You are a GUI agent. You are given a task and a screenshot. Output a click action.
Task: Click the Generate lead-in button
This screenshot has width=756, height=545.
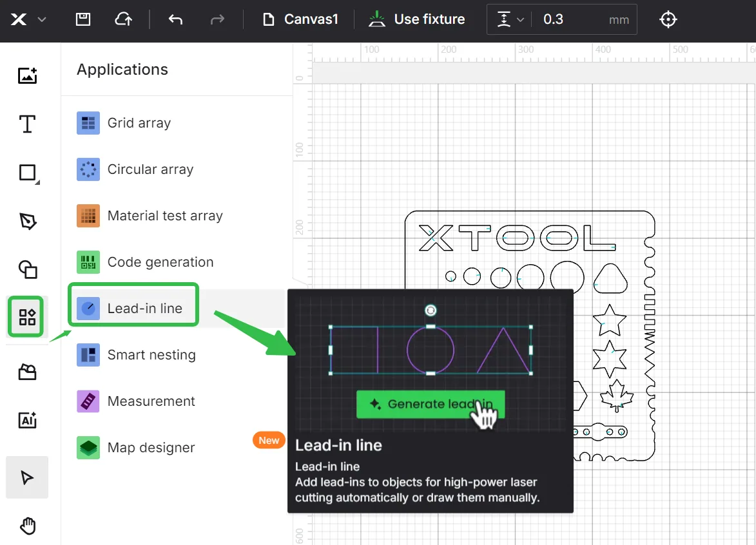431,404
